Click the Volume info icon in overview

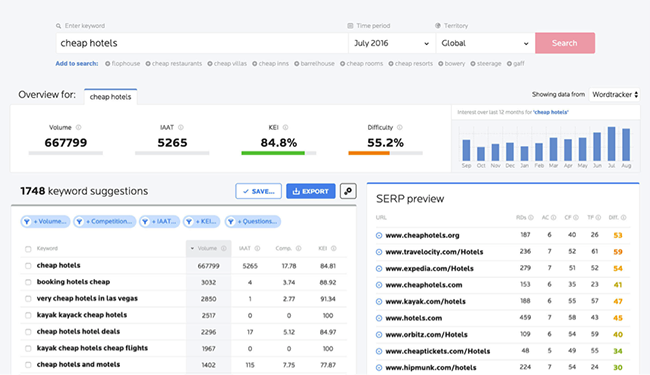[x=78, y=128]
